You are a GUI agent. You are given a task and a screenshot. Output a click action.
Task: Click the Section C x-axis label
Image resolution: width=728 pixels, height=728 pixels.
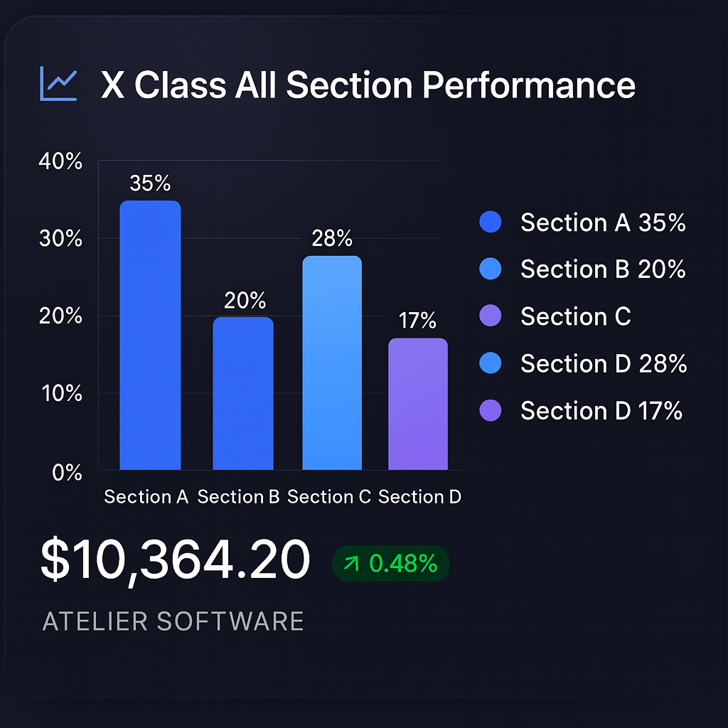pyautogui.click(x=329, y=496)
